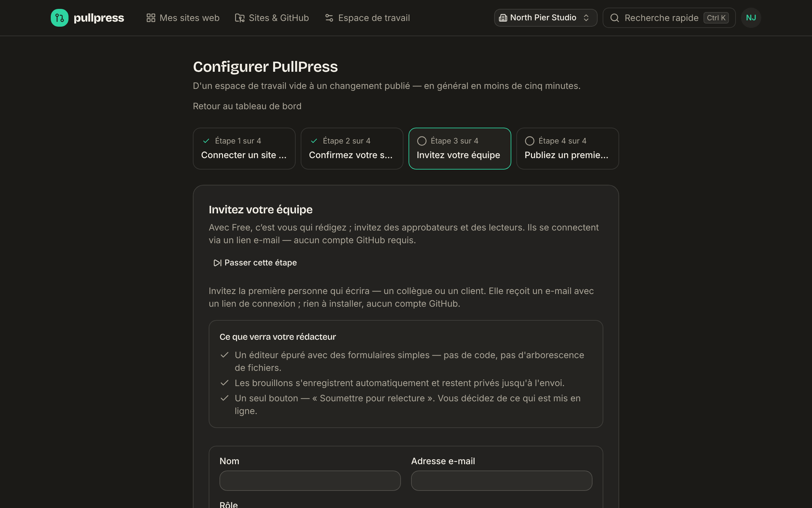The width and height of the screenshot is (812, 508).
Task: Click the Nom input field
Action: coord(310,481)
